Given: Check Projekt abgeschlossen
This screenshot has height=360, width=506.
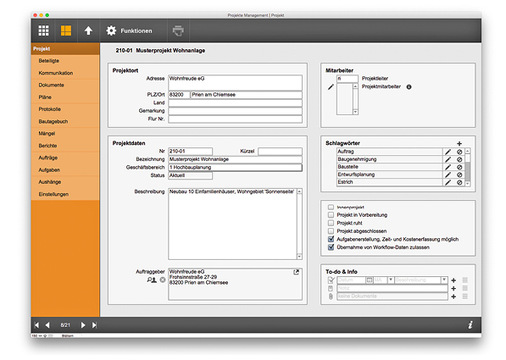Looking at the screenshot, I should coord(331,231).
